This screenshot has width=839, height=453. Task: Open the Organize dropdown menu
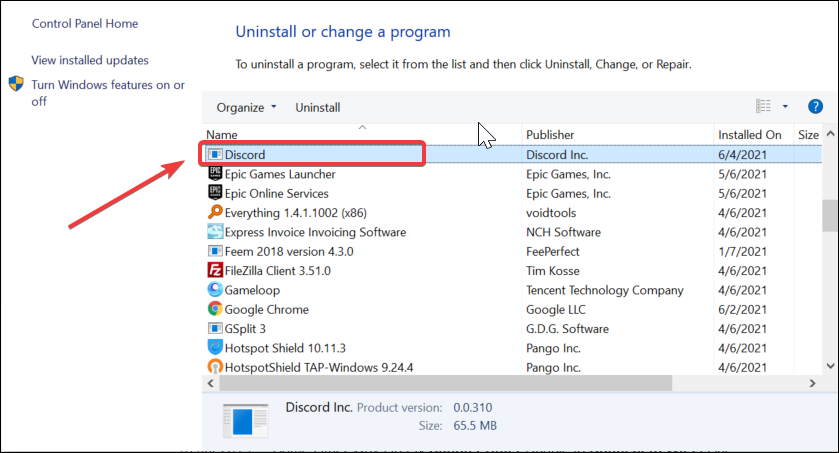[x=246, y=108]
